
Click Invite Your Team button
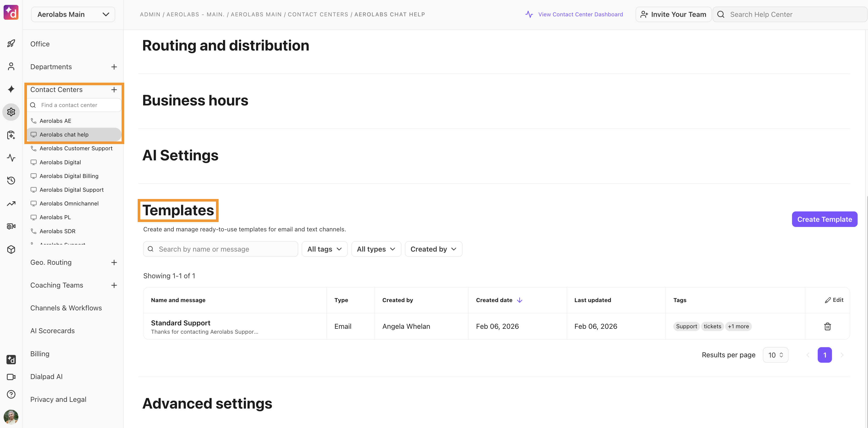click(x=673, y=15)
